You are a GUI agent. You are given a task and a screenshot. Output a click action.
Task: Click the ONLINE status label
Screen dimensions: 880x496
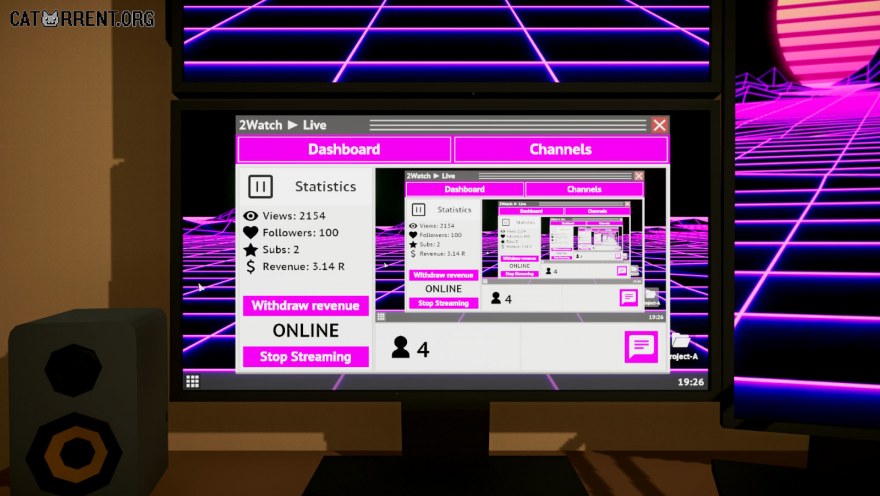(x=305, y=330)
